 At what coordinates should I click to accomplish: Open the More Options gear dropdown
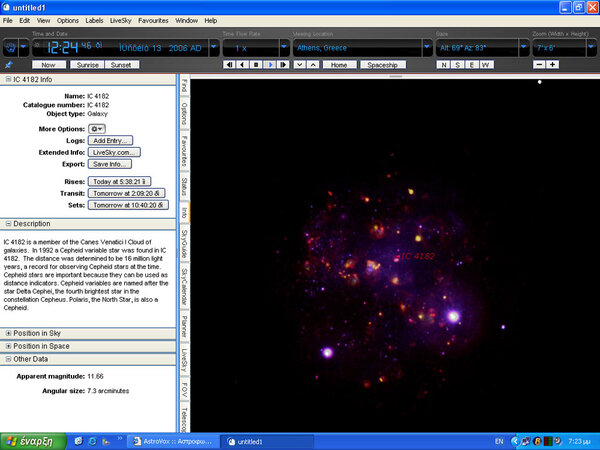tap(97, 129)
